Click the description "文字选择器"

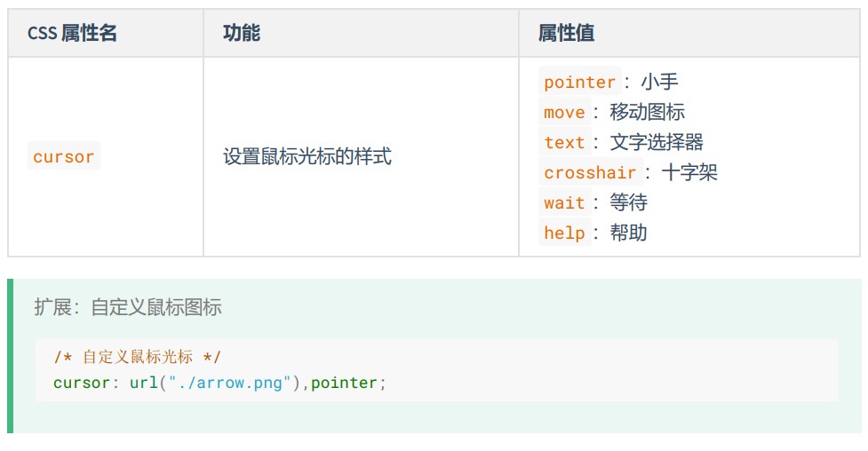tap(657, 143)
